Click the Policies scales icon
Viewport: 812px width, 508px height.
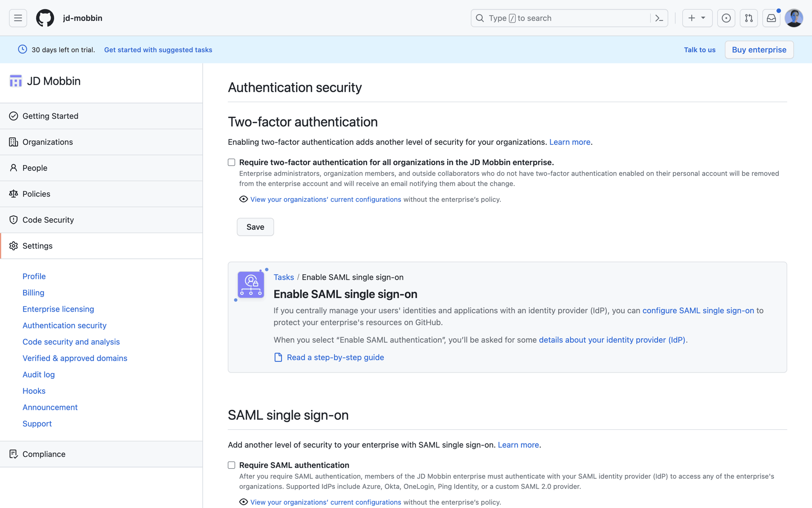tap(14, 194)
